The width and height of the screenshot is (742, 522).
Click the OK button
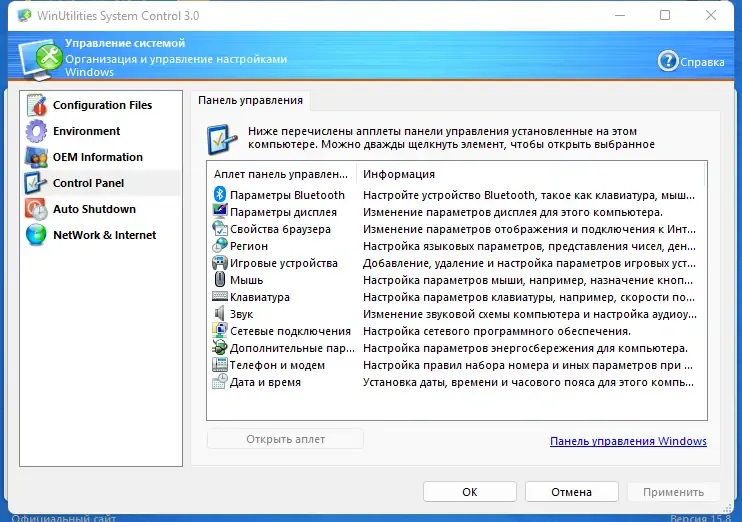click(469, 492)
